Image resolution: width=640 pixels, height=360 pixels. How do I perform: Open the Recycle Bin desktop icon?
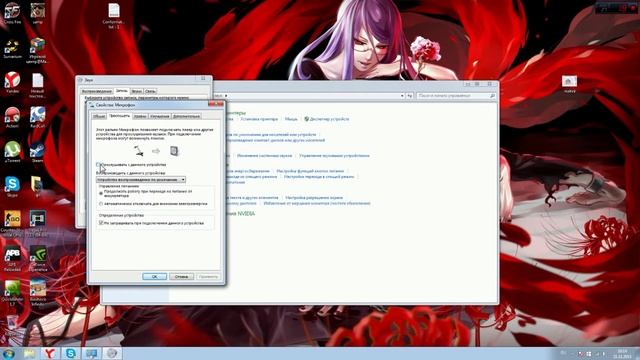11,325
